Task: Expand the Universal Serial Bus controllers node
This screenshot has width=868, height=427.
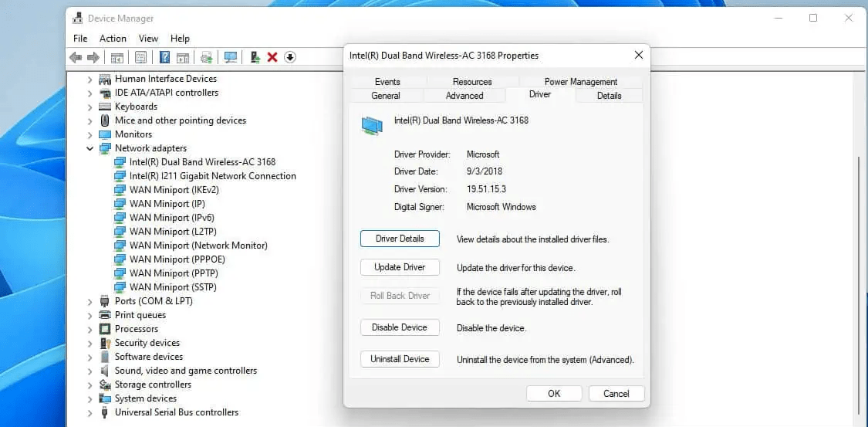Action: pos(90,412)
